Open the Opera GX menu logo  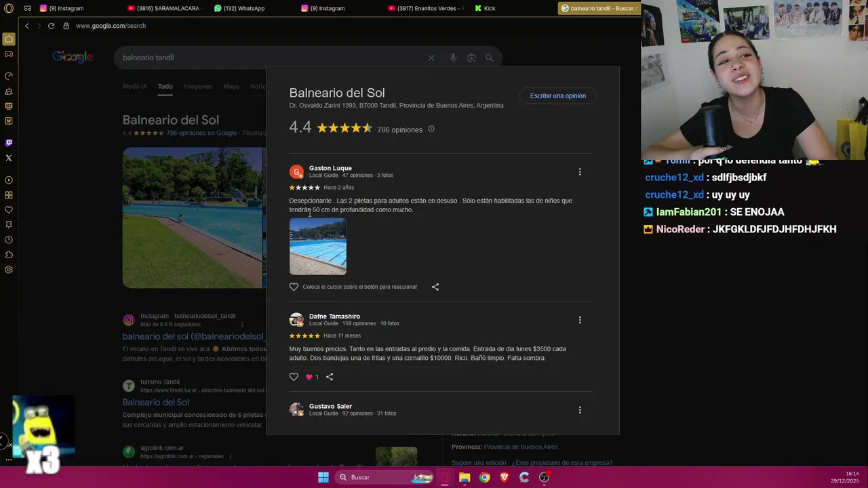(x=9, y=8)
